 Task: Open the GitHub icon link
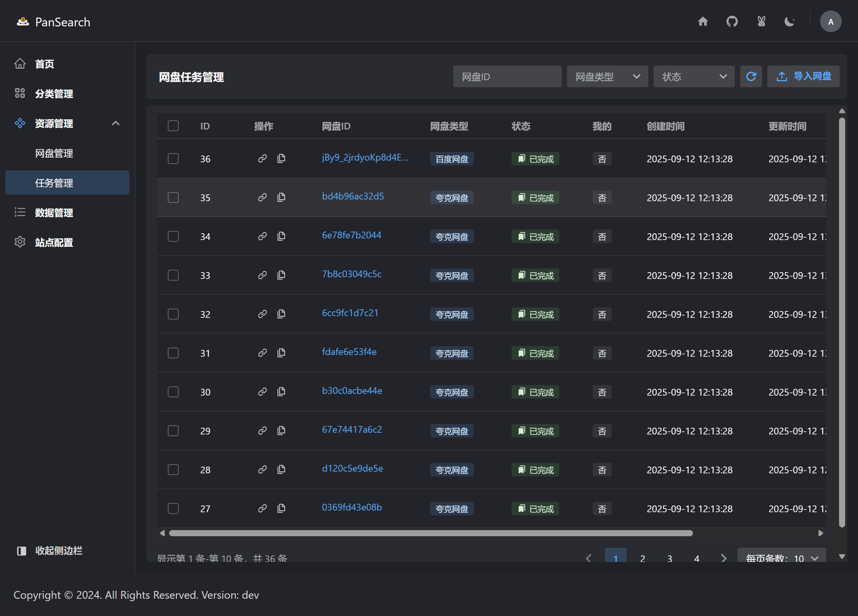point(732,22)
